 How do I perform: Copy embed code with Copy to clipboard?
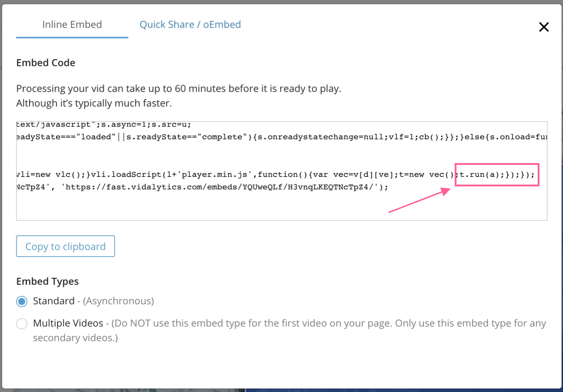tap(66, 246)
